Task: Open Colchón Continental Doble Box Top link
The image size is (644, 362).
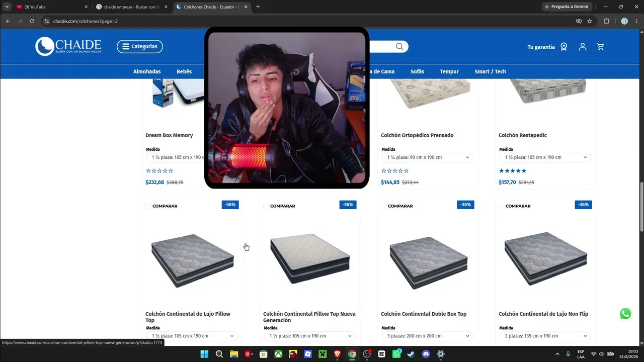Action: (x=424, y=314)
